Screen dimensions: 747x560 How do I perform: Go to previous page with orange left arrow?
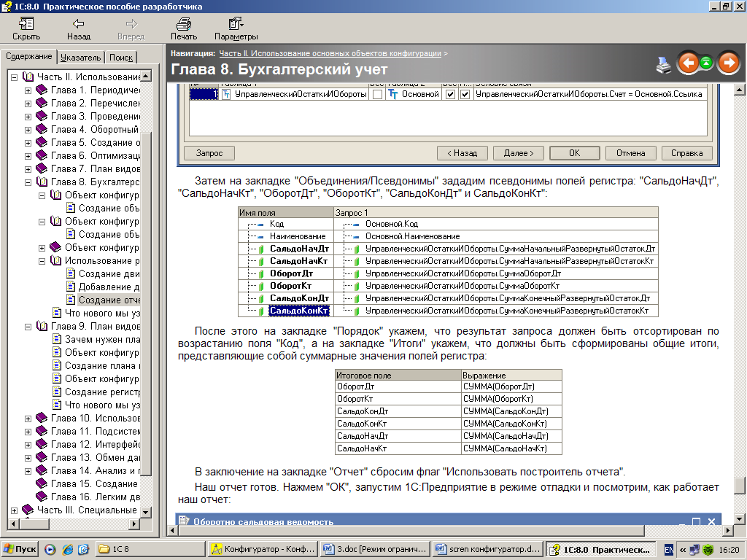point(687,63)
